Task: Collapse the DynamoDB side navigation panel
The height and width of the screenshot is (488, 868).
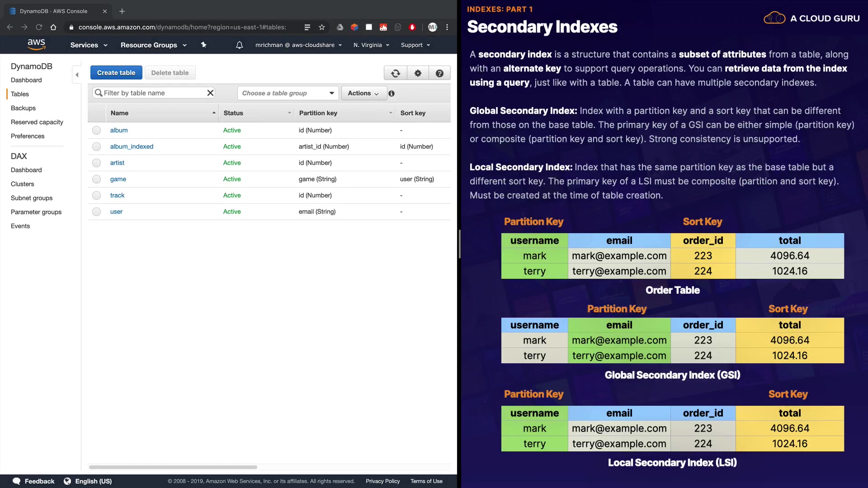Action: tap(77, 75)
